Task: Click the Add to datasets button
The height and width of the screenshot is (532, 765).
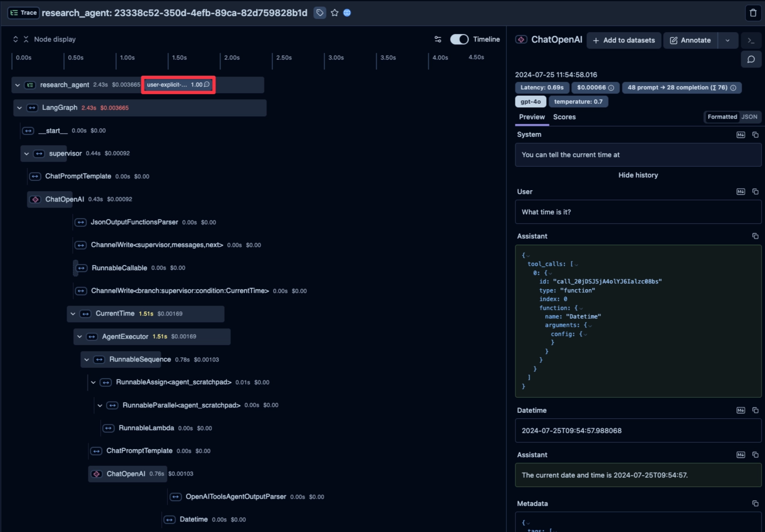Action: [x=624, y=40]
